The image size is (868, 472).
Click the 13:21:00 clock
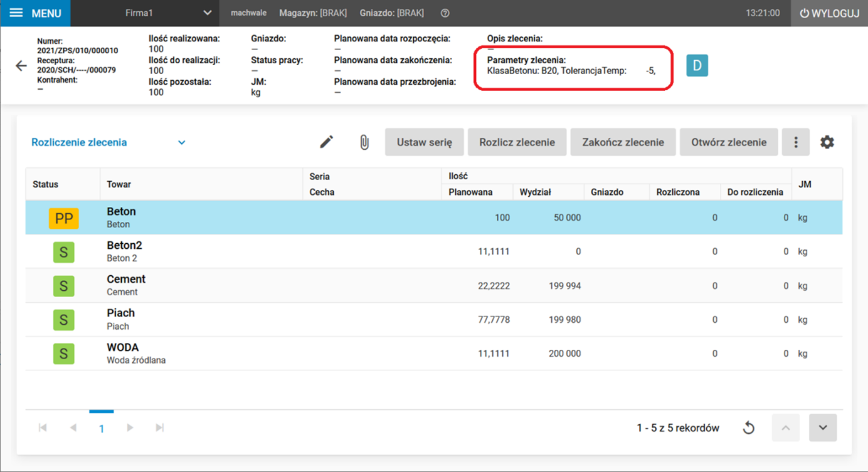[x=763, y=13]
